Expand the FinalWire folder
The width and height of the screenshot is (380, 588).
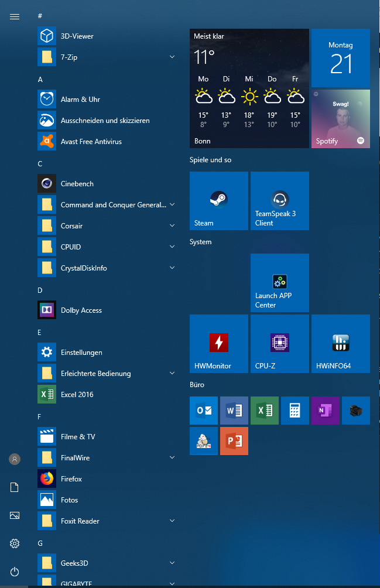172,457
